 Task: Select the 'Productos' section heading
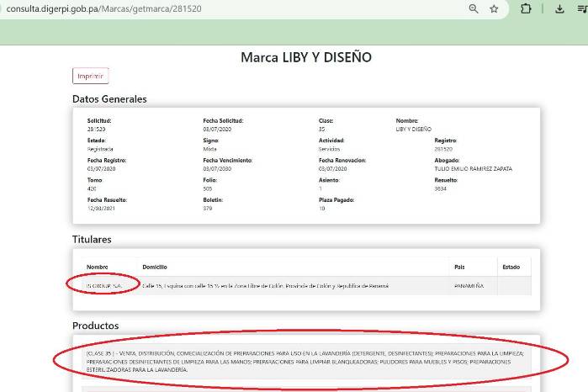(x=95, y=326)
